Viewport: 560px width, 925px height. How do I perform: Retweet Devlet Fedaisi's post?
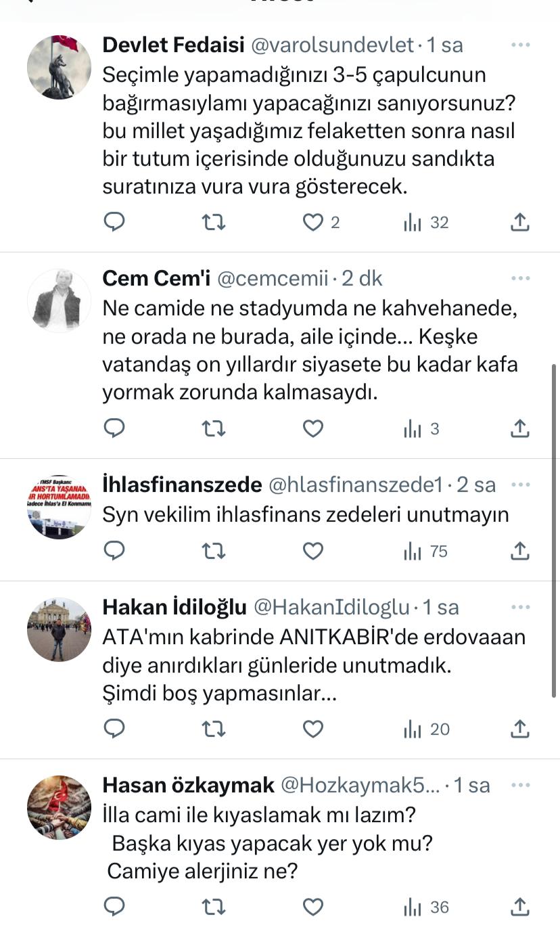tap(214, 223)
